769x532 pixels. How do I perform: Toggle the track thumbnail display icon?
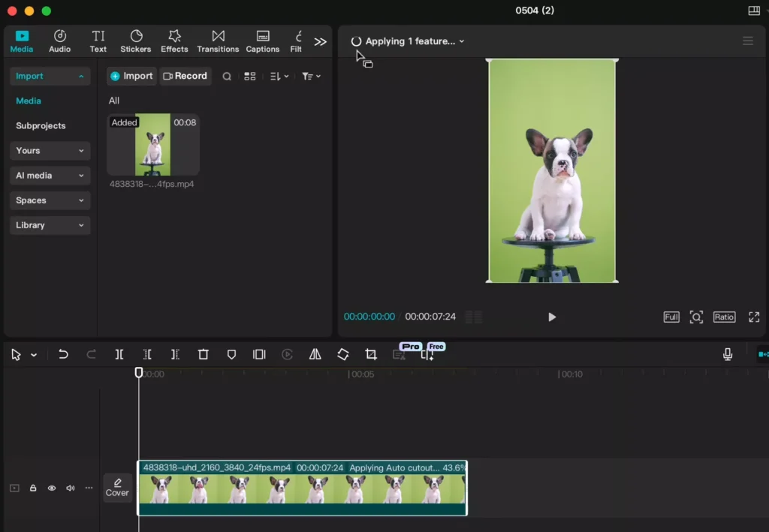tap(15, 488)
